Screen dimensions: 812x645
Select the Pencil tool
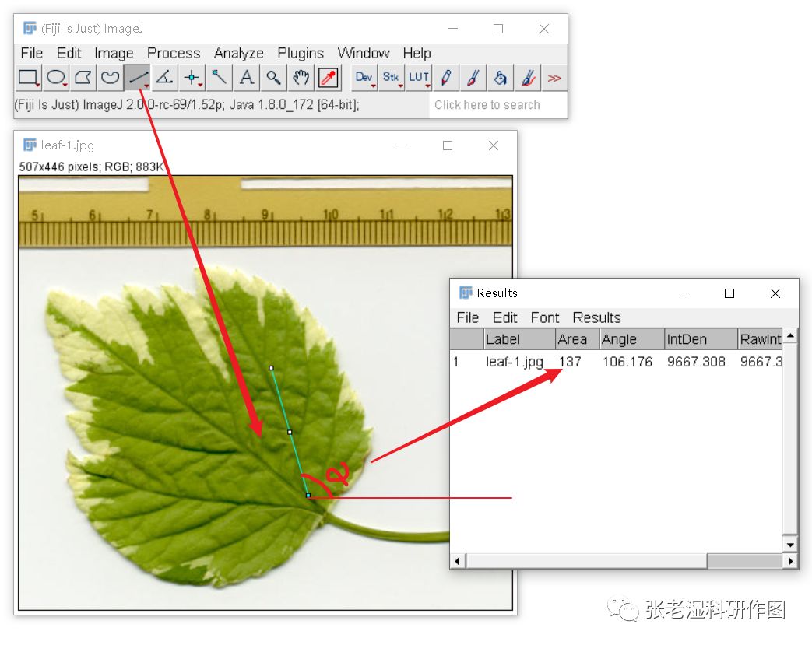click(446, 78)
